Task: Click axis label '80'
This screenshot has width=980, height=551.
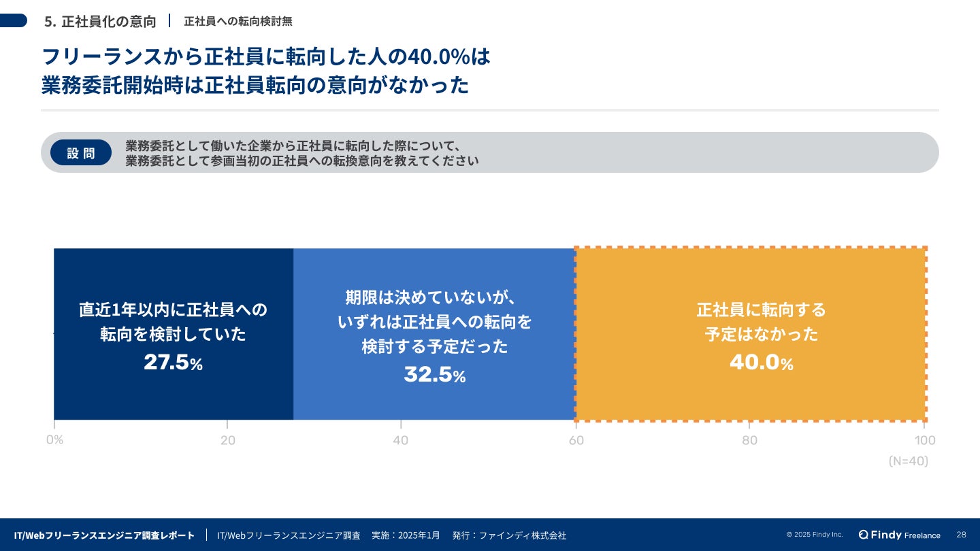Action: tap(749, 440)
